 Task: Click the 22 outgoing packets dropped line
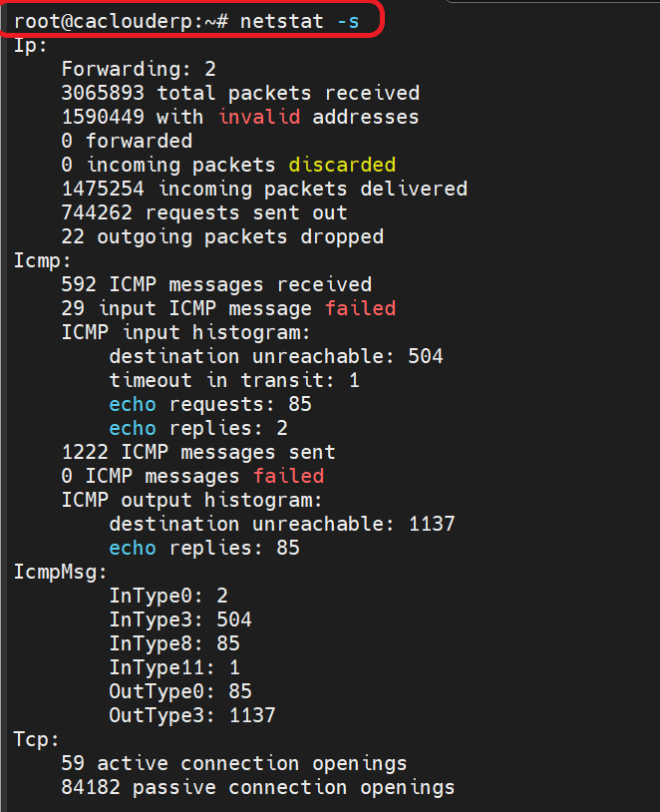(222, 236)
